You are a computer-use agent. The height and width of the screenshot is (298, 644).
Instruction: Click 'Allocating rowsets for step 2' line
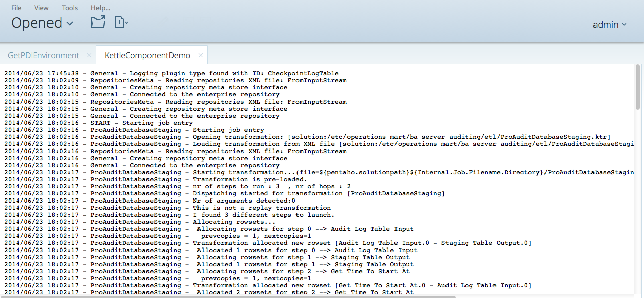[x=207, y=271]
